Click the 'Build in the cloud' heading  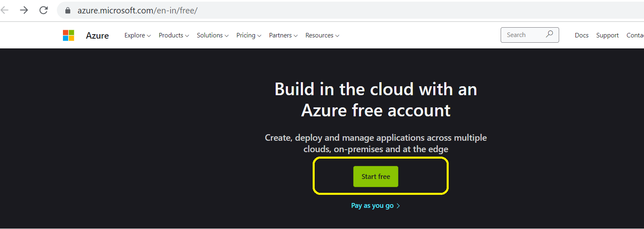coord(376,100)
